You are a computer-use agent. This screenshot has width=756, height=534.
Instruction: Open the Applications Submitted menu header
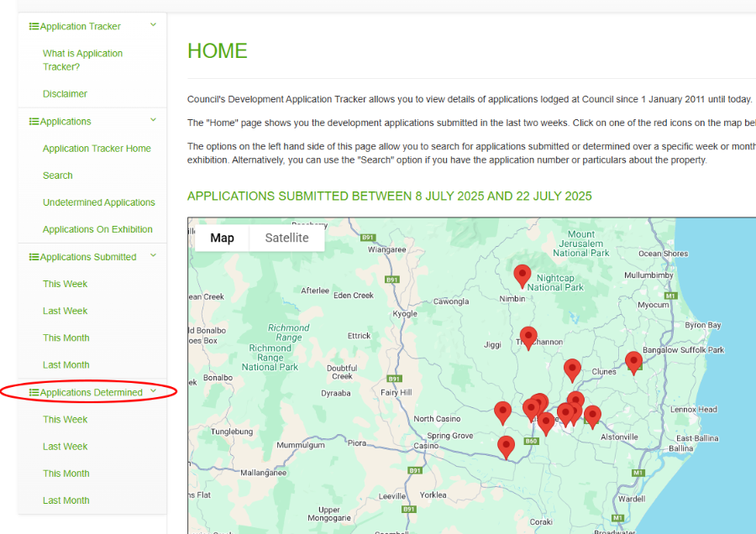tap(88, 258)
